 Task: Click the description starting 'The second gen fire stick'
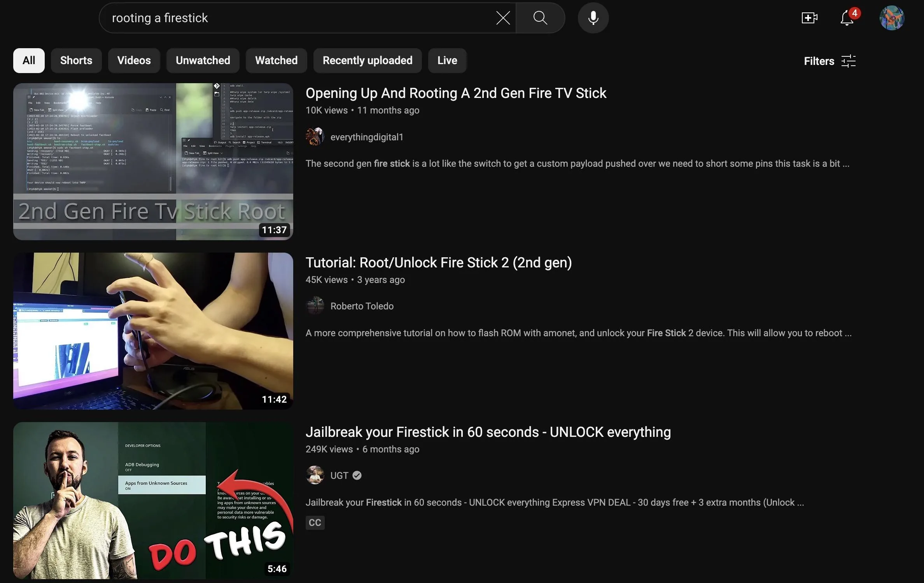coord(577,164)
